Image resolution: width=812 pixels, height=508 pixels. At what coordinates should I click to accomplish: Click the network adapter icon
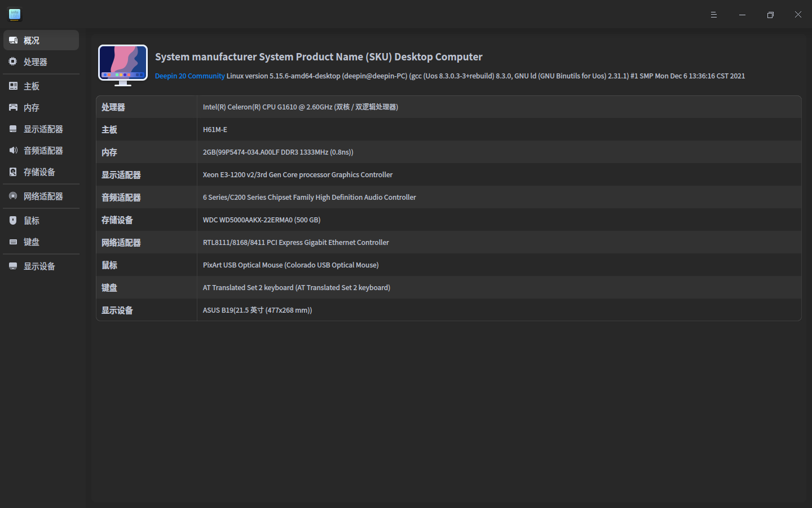13,196
